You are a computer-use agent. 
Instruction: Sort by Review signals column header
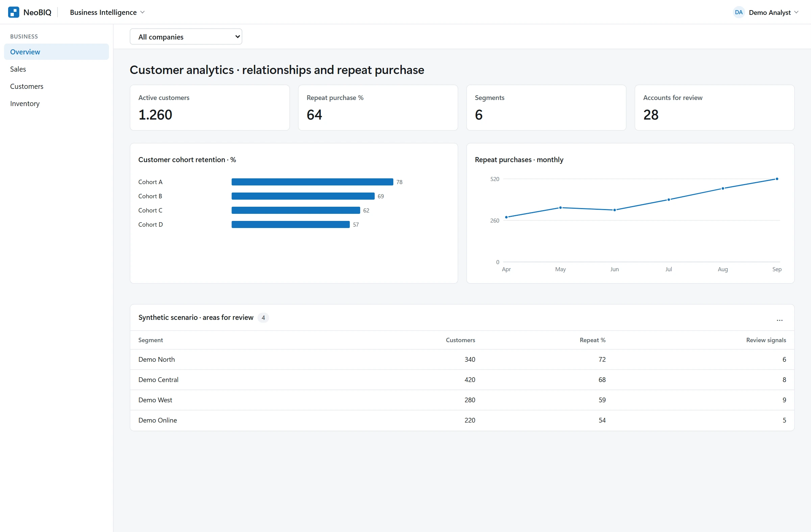tap(766, 340)
